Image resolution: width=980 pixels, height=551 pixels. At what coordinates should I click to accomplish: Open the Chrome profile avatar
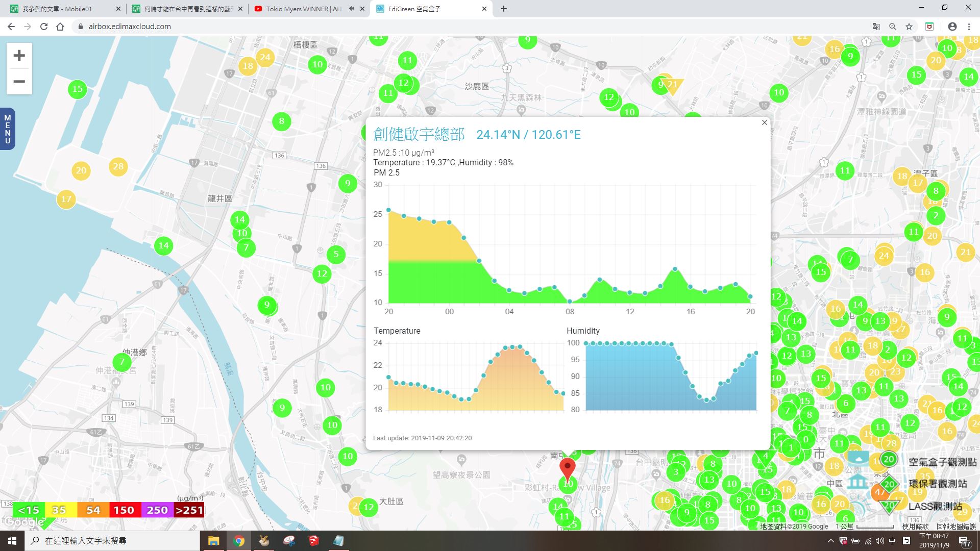click(x=952, y=27)
